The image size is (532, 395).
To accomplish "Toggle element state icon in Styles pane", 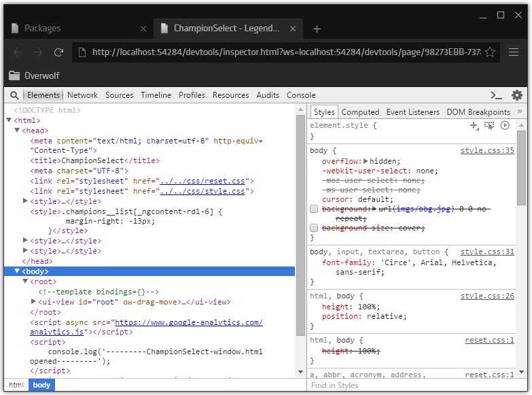I will [x=489, y=126].
